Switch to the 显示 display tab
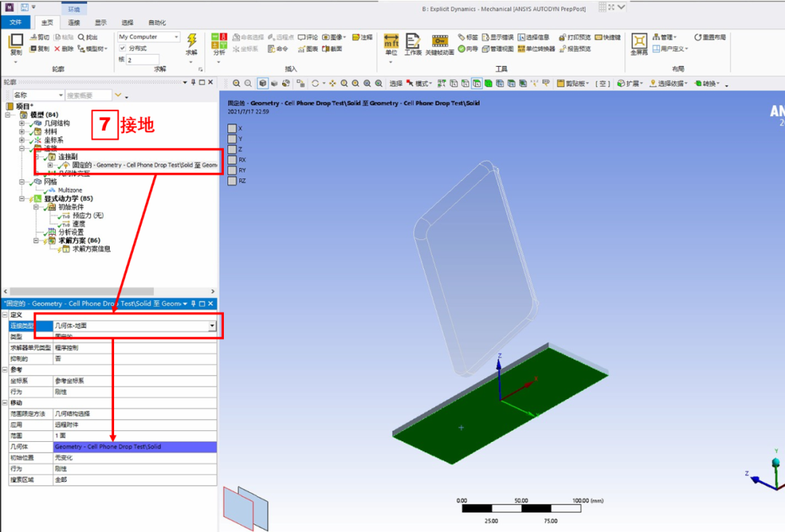785x532 pixels. pos(100,23)
